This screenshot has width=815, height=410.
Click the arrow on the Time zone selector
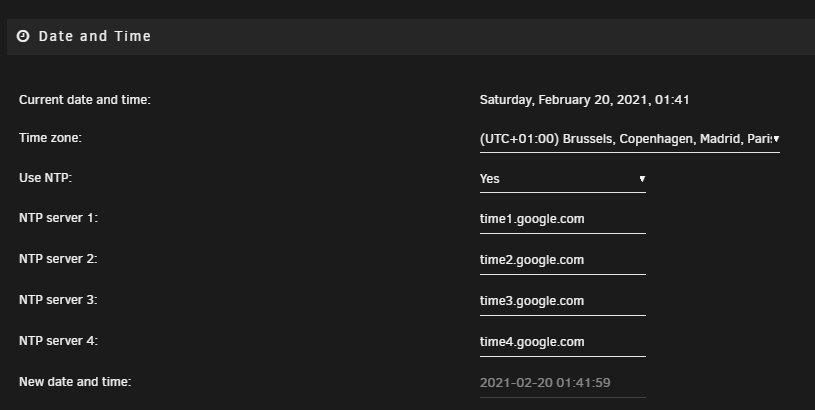776,139
